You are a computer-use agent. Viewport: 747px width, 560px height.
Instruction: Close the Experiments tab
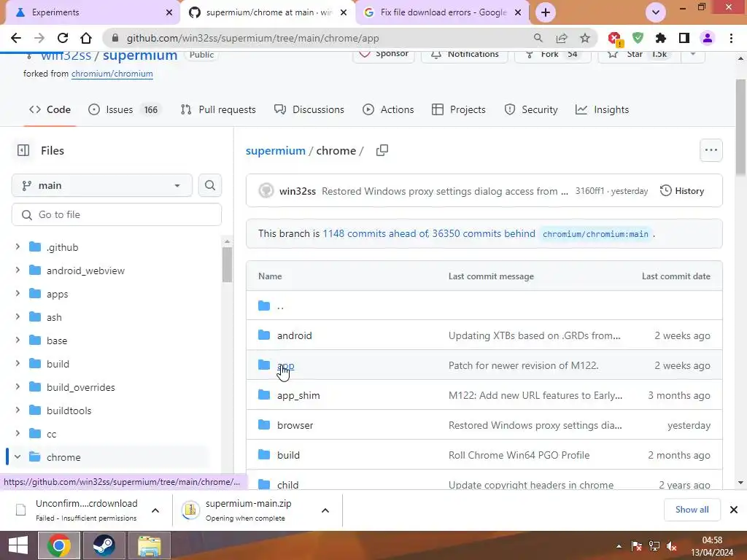point(169,12)
